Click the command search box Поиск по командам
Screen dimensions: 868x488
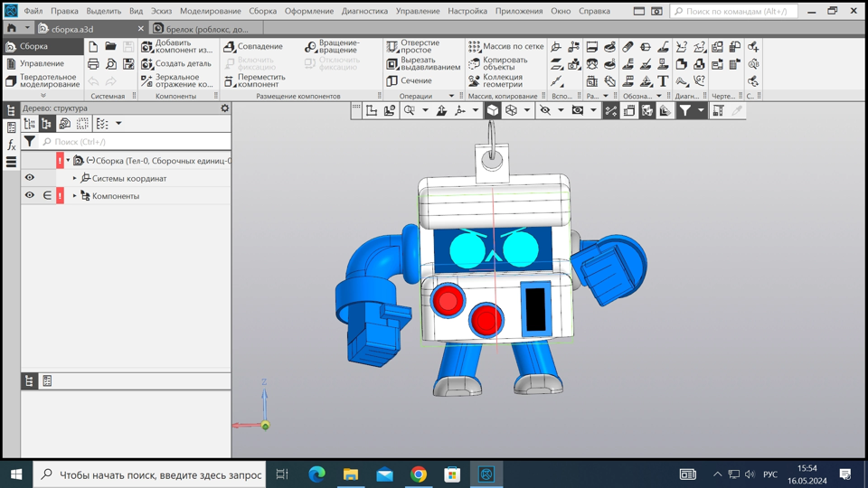(733, 11)
